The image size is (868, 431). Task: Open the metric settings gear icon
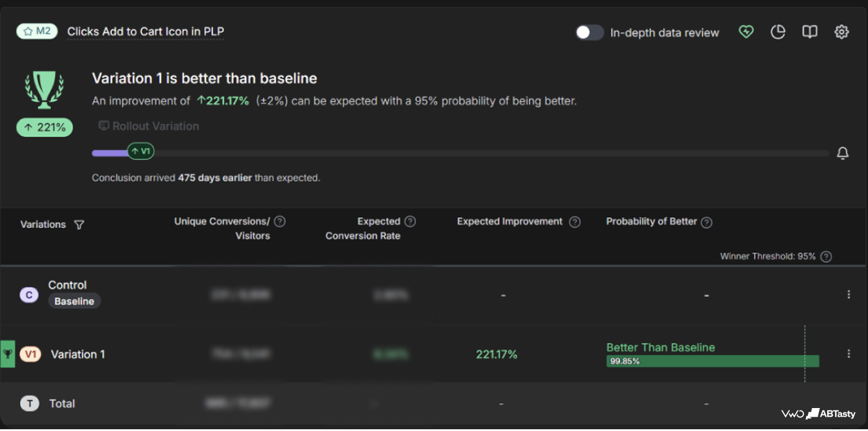point(841,32)
